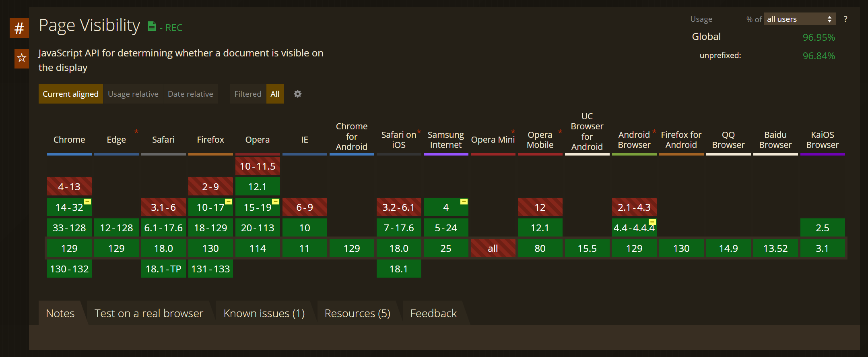Select Safari 18.1-TP cell
This screenshot has height=357, width=868.
click(163, 269)
